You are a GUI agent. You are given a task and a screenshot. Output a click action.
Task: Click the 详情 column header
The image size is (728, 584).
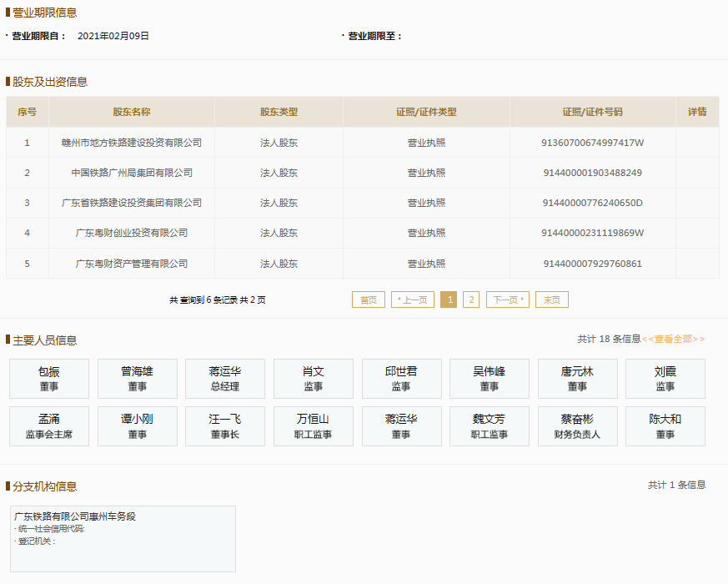click(x=697, y=112)
